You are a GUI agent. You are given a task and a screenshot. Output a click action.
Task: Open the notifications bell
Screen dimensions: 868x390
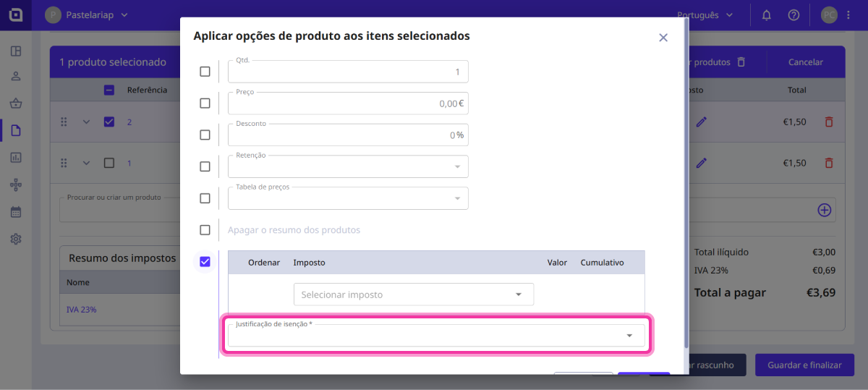[767, 14]
